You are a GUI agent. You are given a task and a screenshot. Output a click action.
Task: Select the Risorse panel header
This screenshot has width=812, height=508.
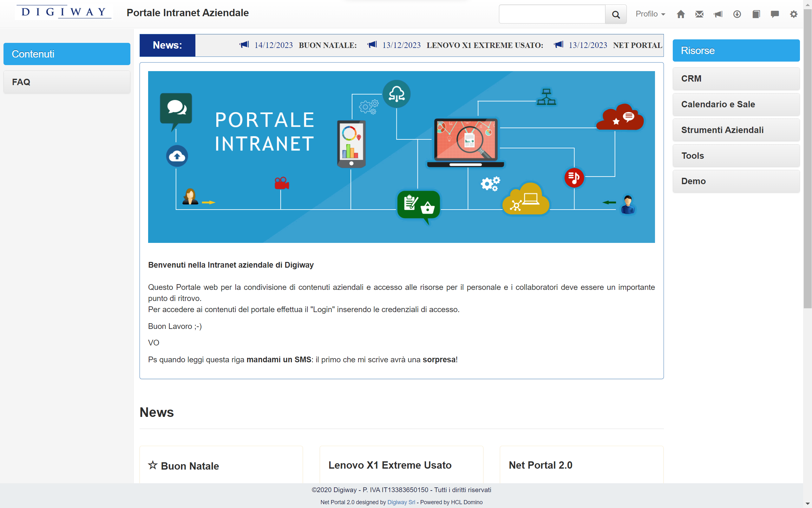[x=736, y=50]
